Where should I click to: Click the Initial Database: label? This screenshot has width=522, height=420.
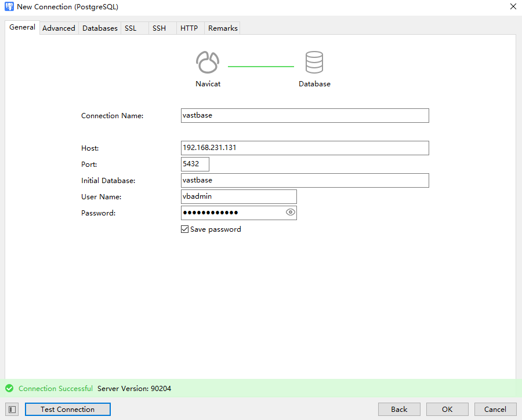(108, 181)
